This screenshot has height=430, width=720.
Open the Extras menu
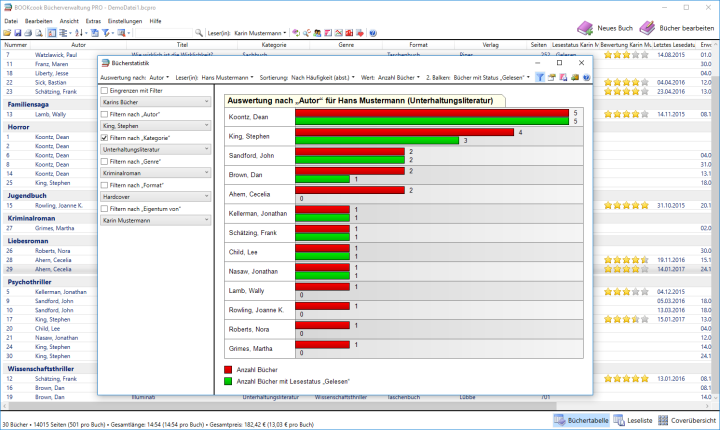pyautogui.click(x=93, y=20)
